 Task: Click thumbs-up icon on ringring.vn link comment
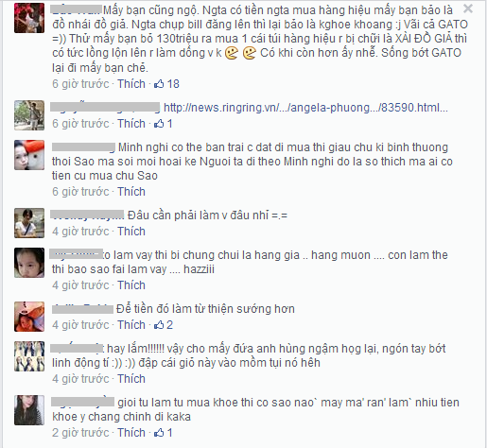(x=159, y=124)
